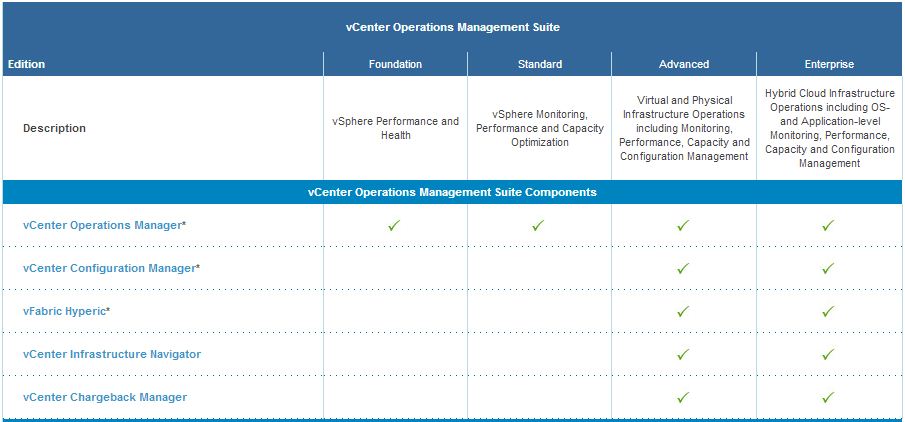The image size is (905, 422).
Task: Select the Foundation edition column header
Action: coord(395,64)
